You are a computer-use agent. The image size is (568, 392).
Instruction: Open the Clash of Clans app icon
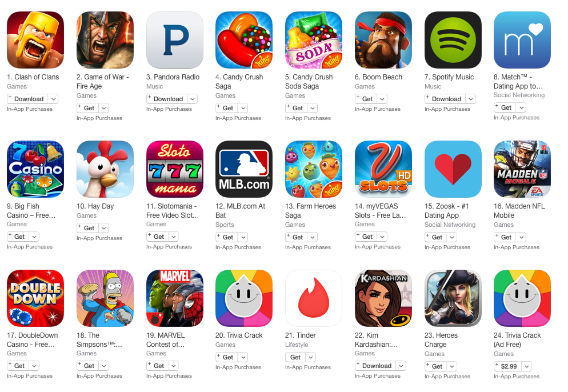tap(35, 40)
